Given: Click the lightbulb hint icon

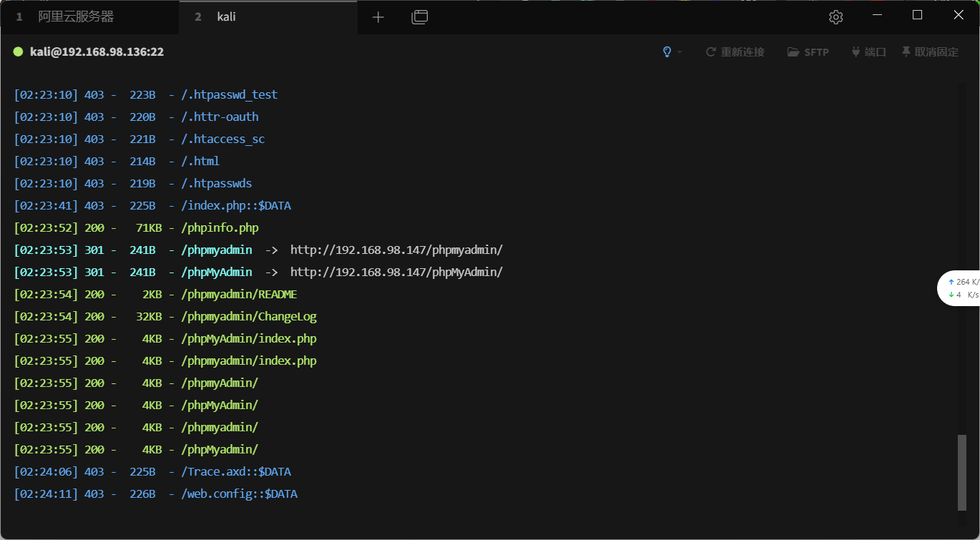Looking at the screenshot, I should pos(667,52).
